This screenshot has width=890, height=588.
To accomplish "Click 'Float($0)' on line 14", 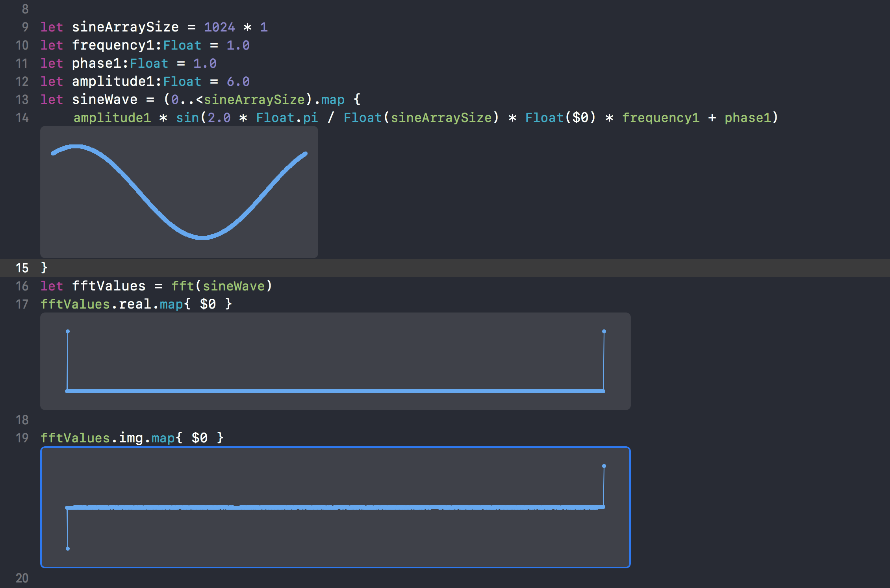I will 561,118.
